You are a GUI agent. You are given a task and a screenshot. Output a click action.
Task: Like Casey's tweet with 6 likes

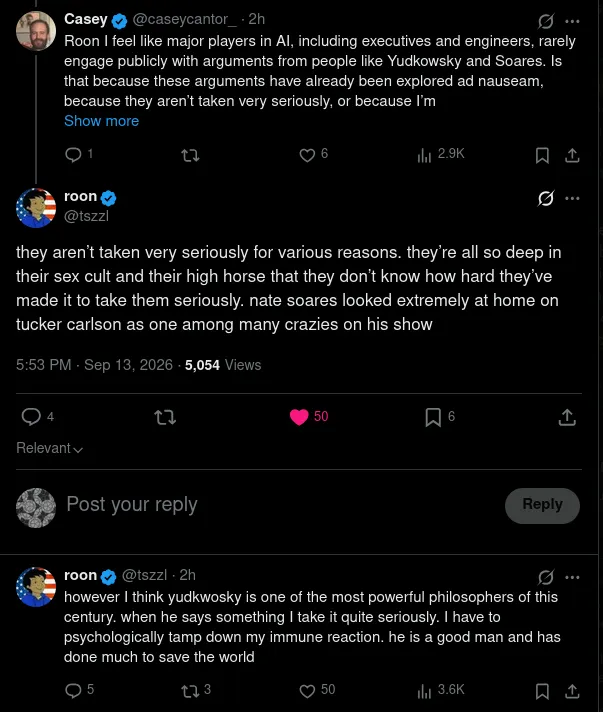click(307, 155)
